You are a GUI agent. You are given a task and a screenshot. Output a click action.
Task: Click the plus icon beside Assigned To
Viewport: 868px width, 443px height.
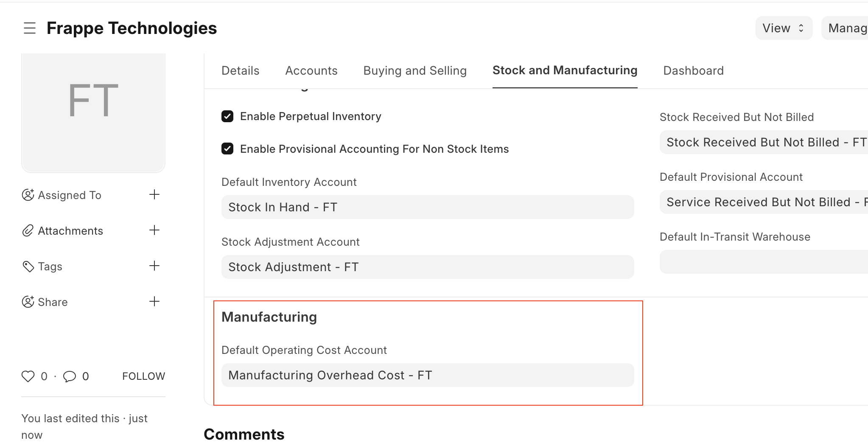[x=154, y=195]
